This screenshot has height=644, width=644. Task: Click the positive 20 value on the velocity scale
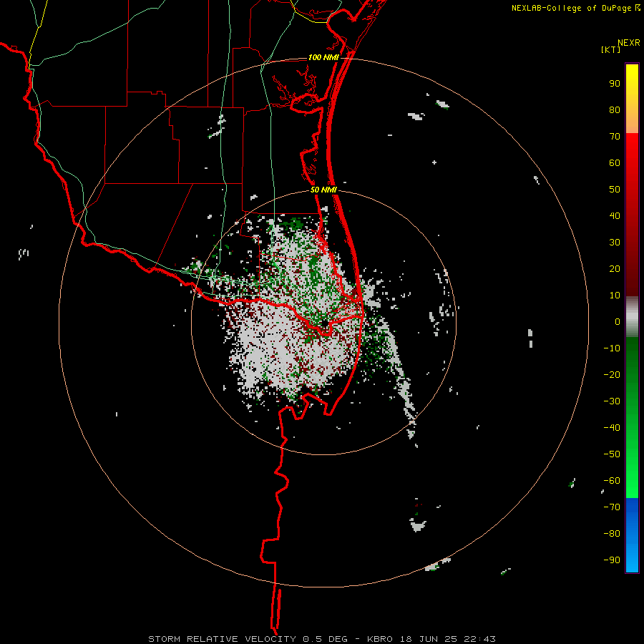pos(615,268)
